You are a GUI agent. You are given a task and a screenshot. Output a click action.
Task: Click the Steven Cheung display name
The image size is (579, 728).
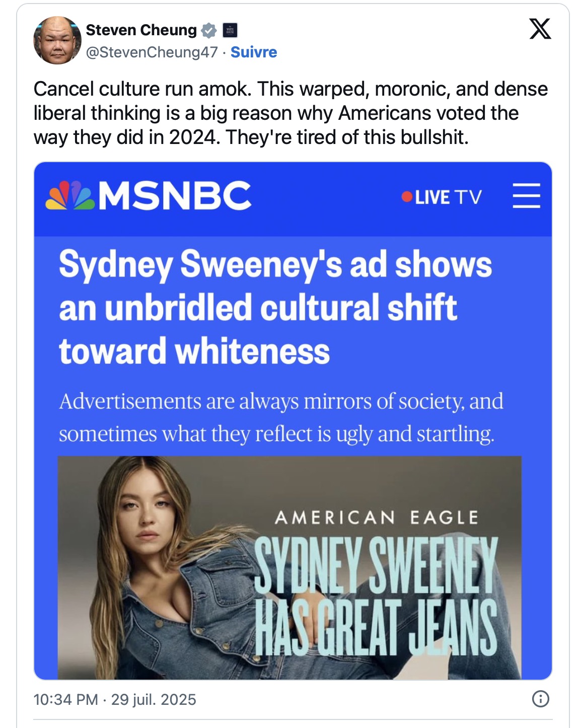[141, 30]
